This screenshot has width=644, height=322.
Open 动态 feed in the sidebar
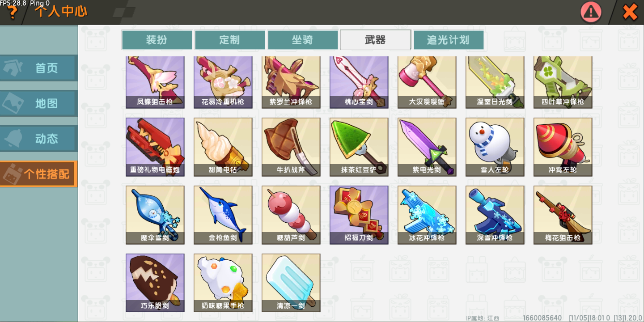click(x=39, y=139)
